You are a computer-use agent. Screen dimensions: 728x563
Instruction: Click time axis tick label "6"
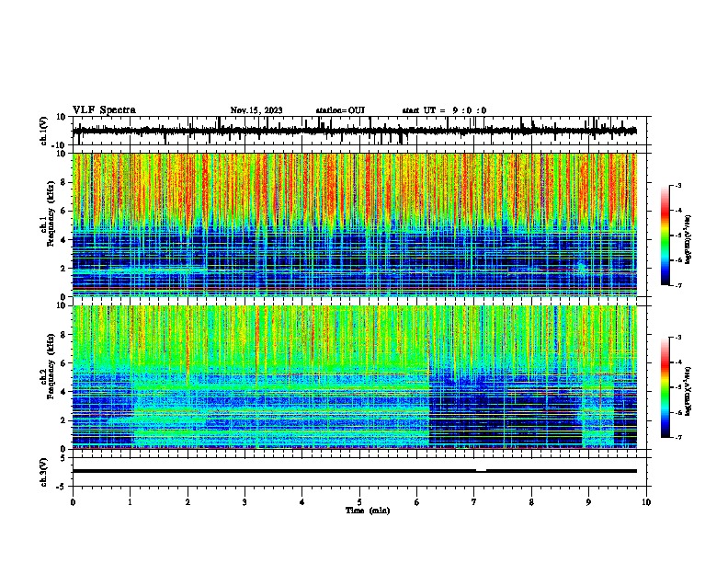coord(416,502)
